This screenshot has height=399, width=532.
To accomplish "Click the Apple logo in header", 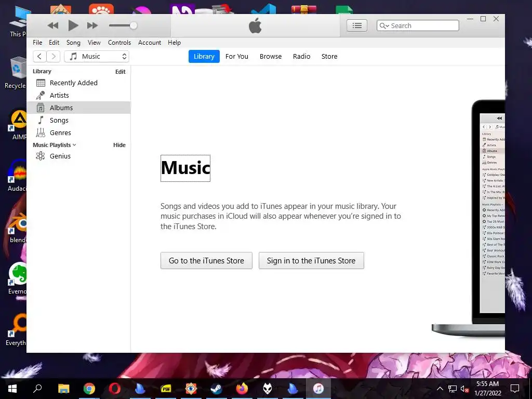I will click(255, 25).
